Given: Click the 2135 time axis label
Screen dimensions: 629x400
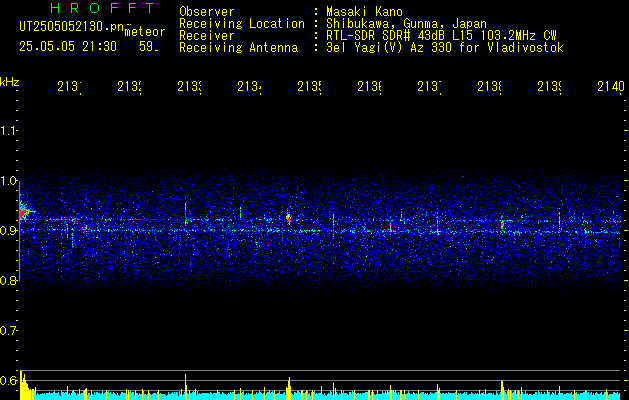Looking at the screenshot, I should tap(309, 86).
